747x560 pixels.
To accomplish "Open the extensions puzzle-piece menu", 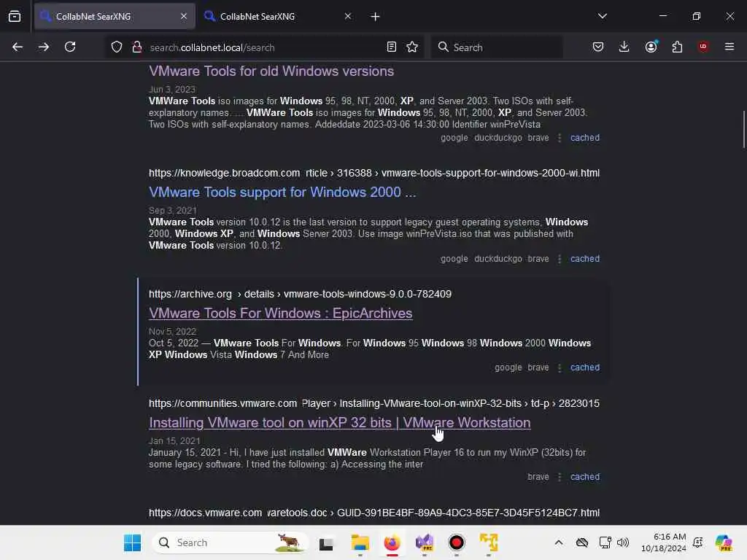I will (x=677, y=47).
